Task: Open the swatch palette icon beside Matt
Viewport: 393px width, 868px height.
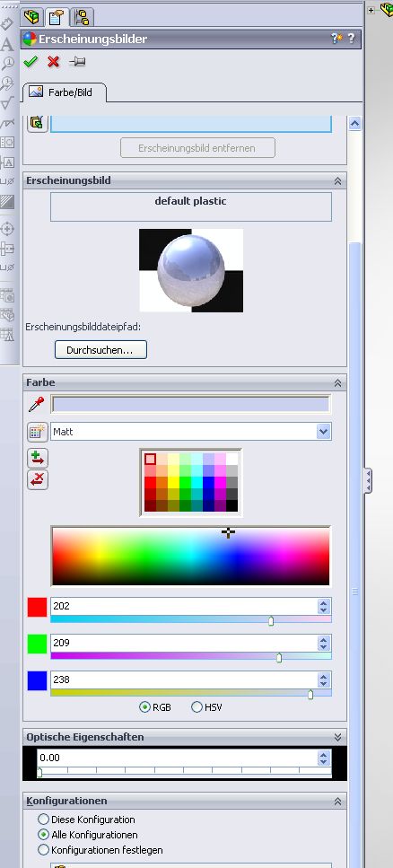Action: (x=38, y=432)
